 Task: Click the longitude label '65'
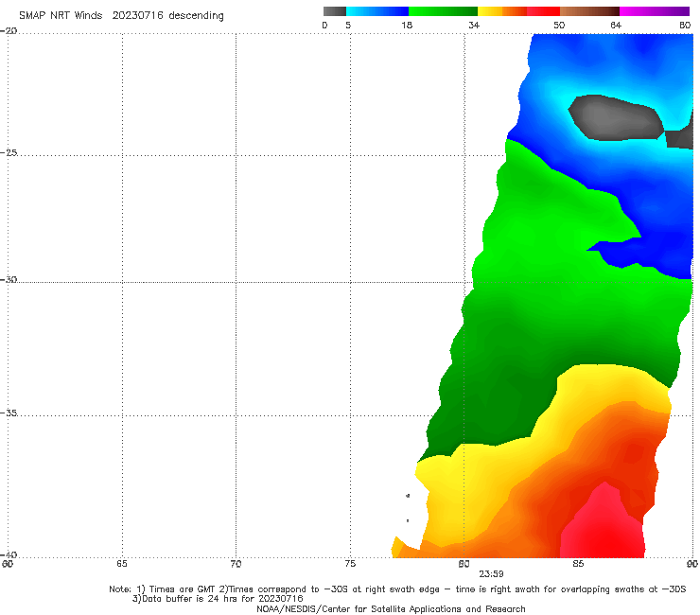pos(122,564)
